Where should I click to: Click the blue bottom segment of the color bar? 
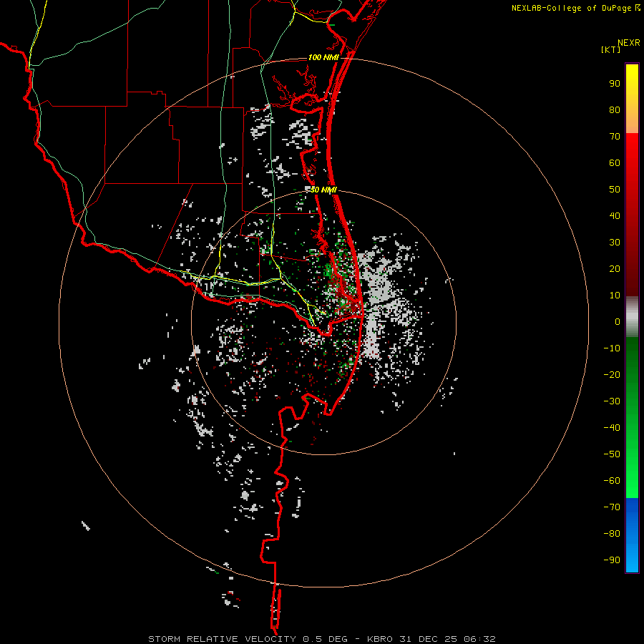pyautogui.click(x=632, y=535)
